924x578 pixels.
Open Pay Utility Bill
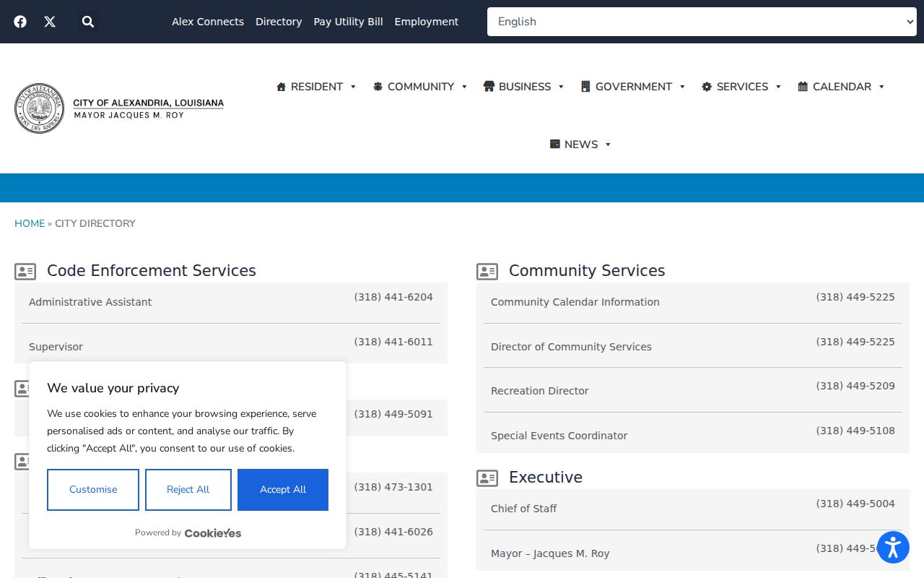(348, 22)
